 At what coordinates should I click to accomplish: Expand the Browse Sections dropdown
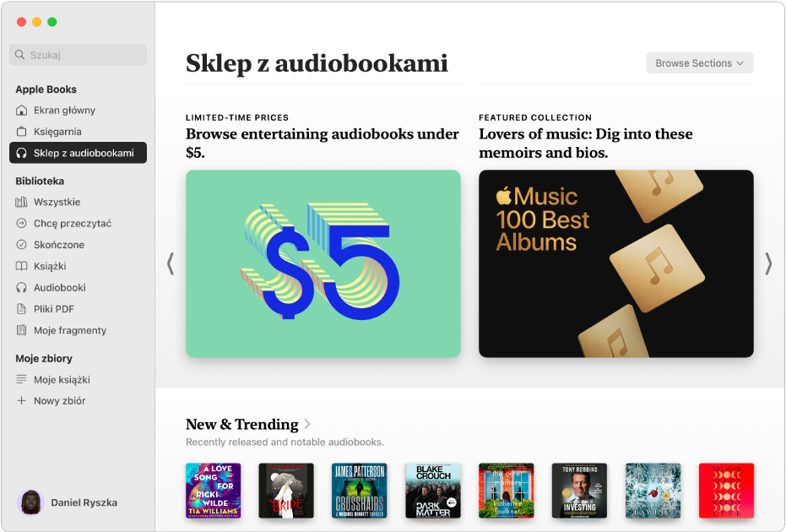(x=699, y=63)
